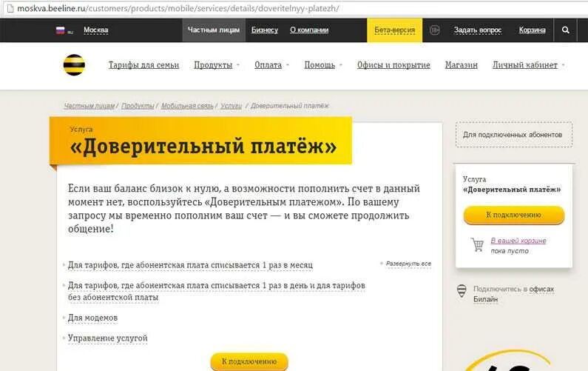Click К подключению button below service list
This screenshot has height=371, width=588.
coord(249,361)
